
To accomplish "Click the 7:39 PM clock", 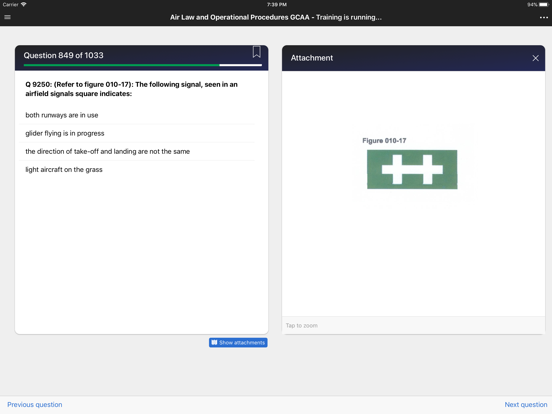I will (x=277, y=5).
